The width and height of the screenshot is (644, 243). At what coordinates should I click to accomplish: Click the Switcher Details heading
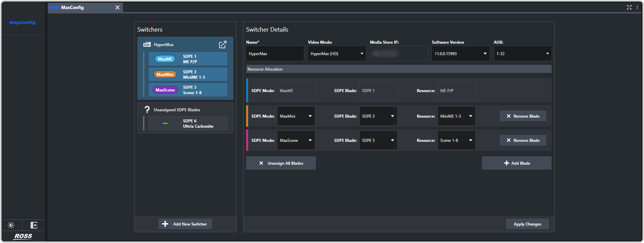pos(267,30)
